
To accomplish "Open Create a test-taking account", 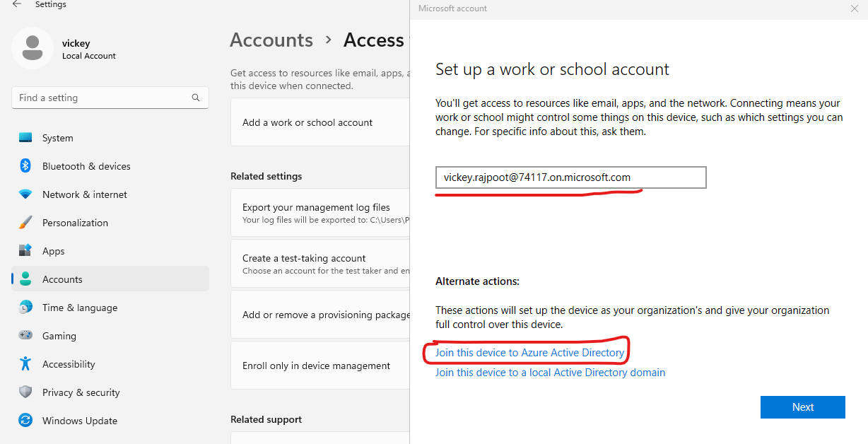I will coord(320,264).
